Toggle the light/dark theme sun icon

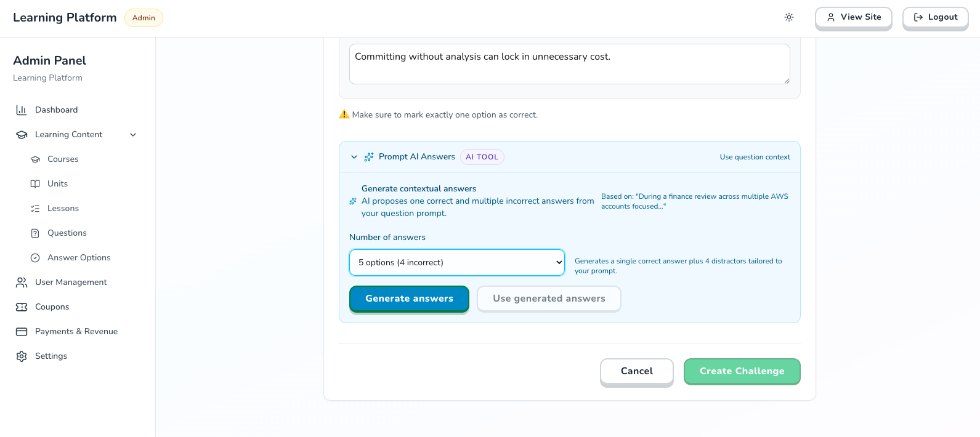pyautogui.click(x=789, y=17)
